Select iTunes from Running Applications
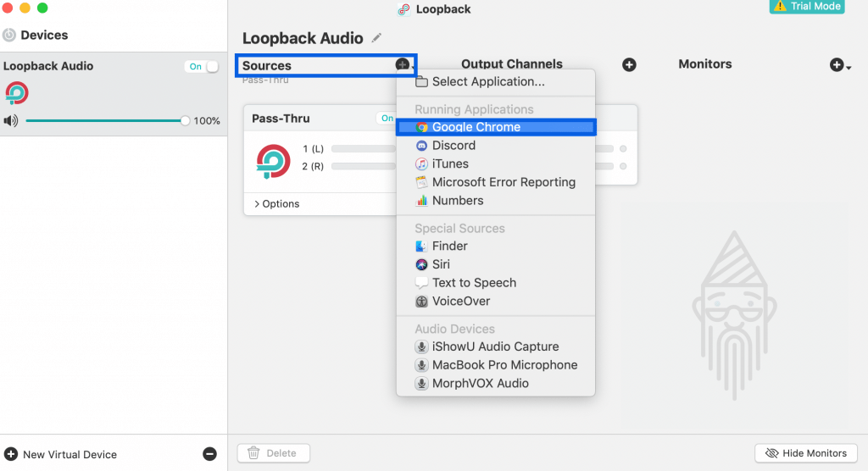This screenshot has width=868, height=471. point(496,163)
